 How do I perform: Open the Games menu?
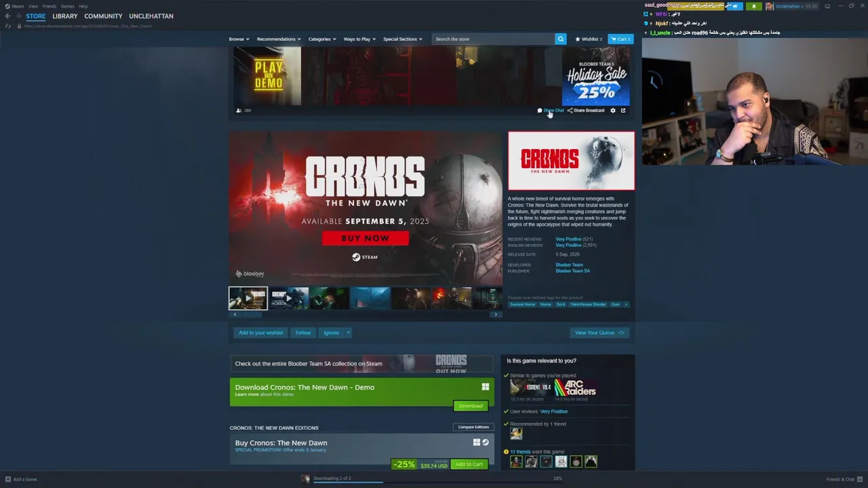pos(67,6)
